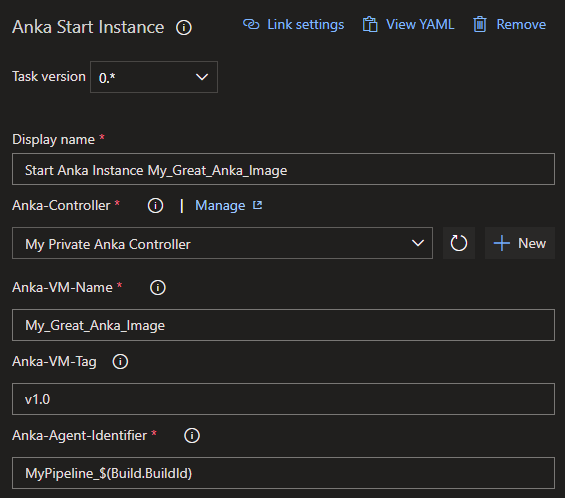Screen dimensions: 565x498
Task: Click the Anka-Agent-Identifier input field
Action: pyautogui.click(x=283, y=473)
